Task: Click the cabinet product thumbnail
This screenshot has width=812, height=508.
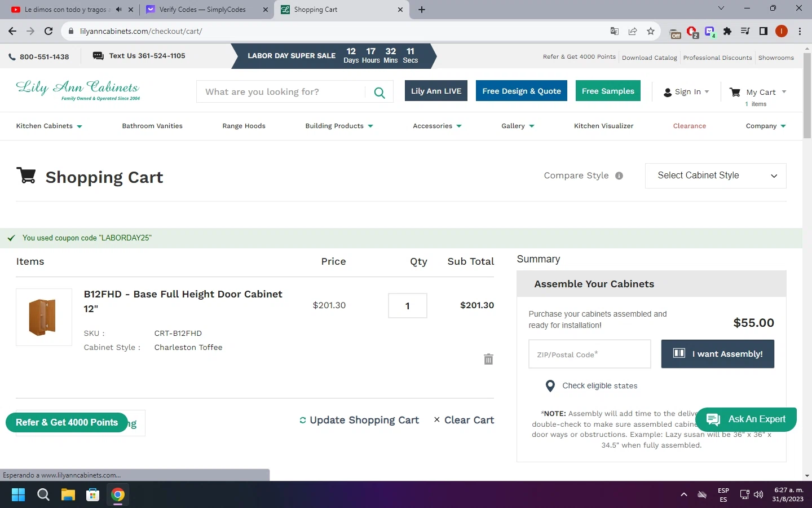Action: click(44, 317)
